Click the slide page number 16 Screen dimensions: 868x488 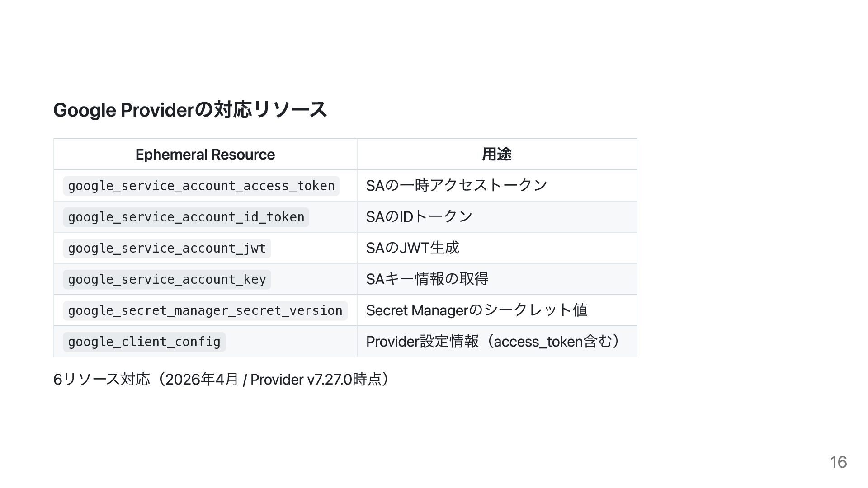(x=838, y=462)
